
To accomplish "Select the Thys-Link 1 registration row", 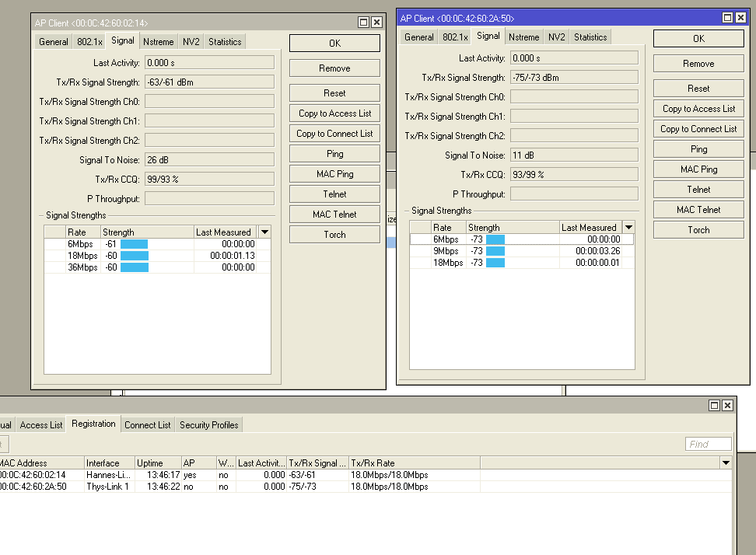I will 107,487.
